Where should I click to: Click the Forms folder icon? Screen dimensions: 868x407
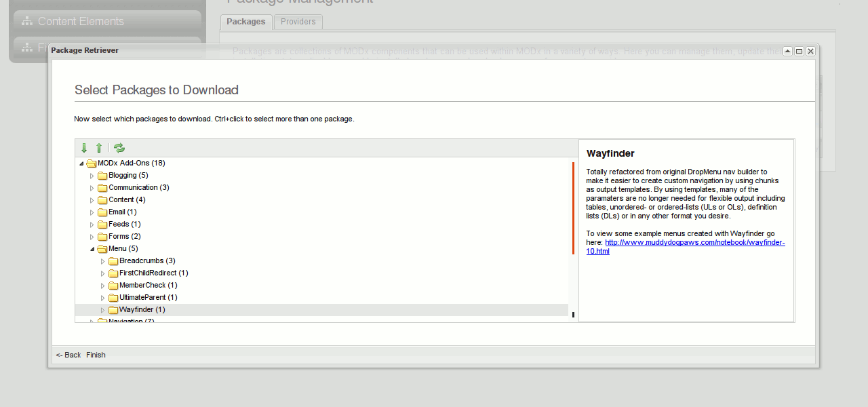pyautogui.click(x=103, y=237)
